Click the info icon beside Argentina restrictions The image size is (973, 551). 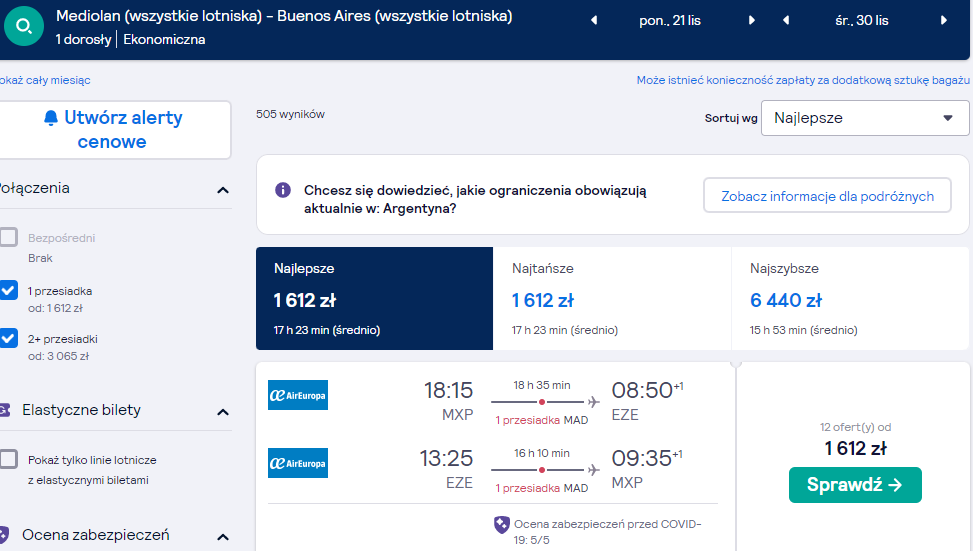coord(283,190)
